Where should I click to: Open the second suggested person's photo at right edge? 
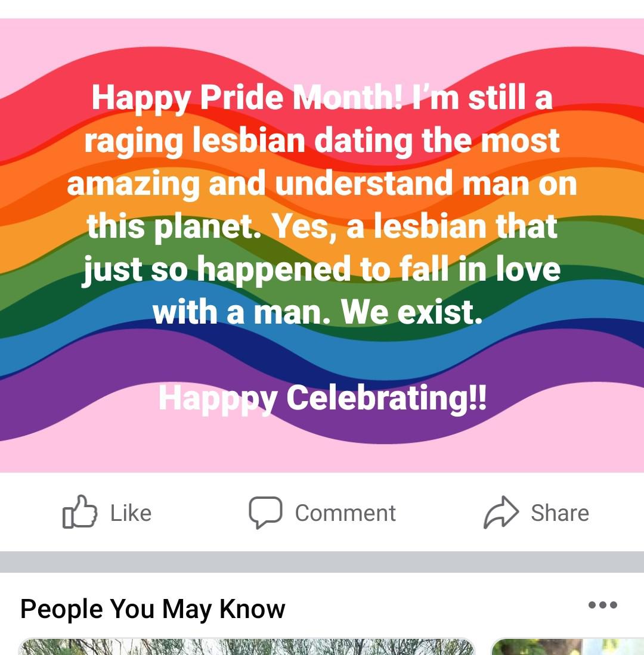point(566,647)
